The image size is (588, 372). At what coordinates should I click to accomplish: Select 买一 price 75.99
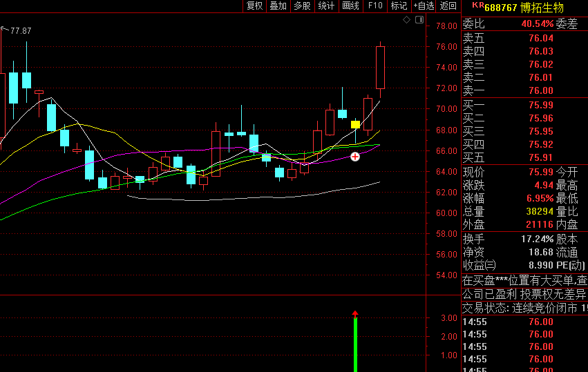pos(541,106)
